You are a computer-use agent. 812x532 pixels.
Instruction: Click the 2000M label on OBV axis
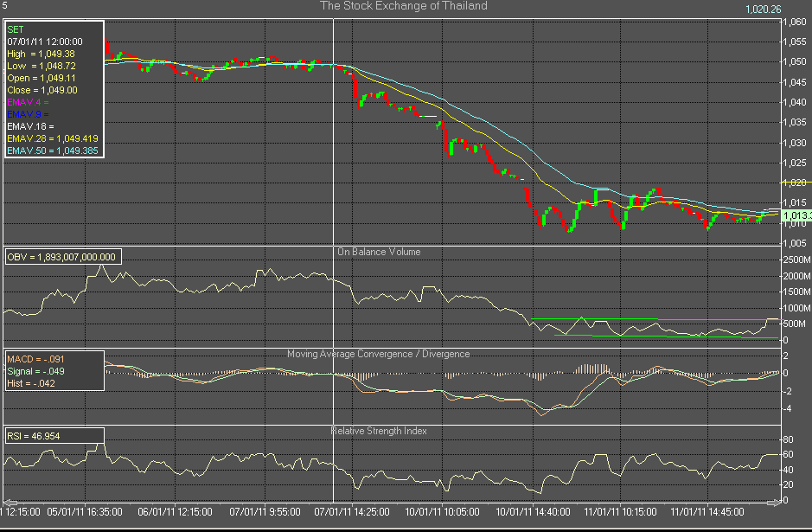pyautogui.click(x=797, y=276)
